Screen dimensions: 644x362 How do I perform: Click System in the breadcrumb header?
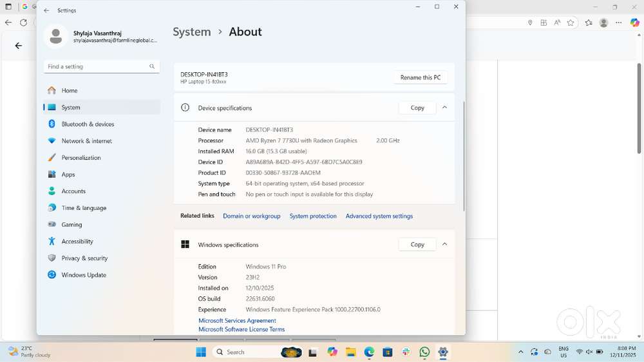192,32
